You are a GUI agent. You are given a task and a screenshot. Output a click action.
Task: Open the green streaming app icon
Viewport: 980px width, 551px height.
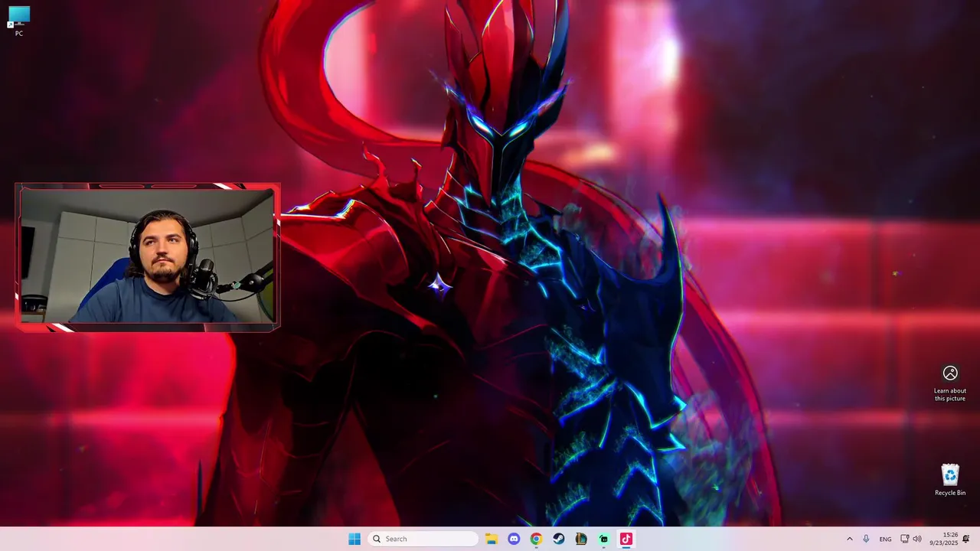click(x=603, y=539)
